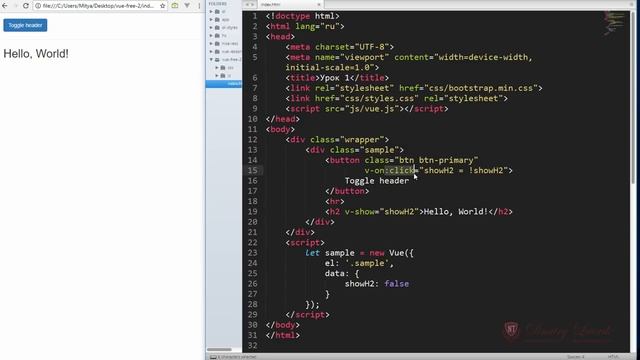Click charset="UTF-8" in the meta tag

click(352, 47)
